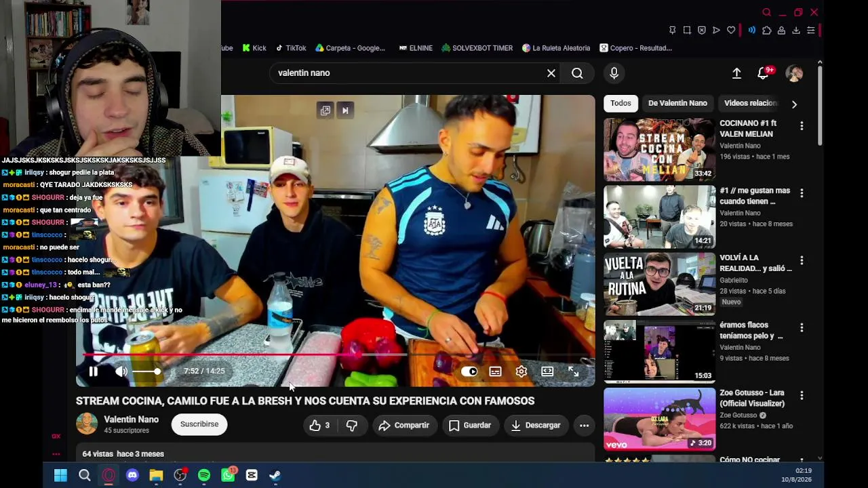Open Spotify from the taskbar
This screenshot has width=868, height=488.
click(204, 475)
